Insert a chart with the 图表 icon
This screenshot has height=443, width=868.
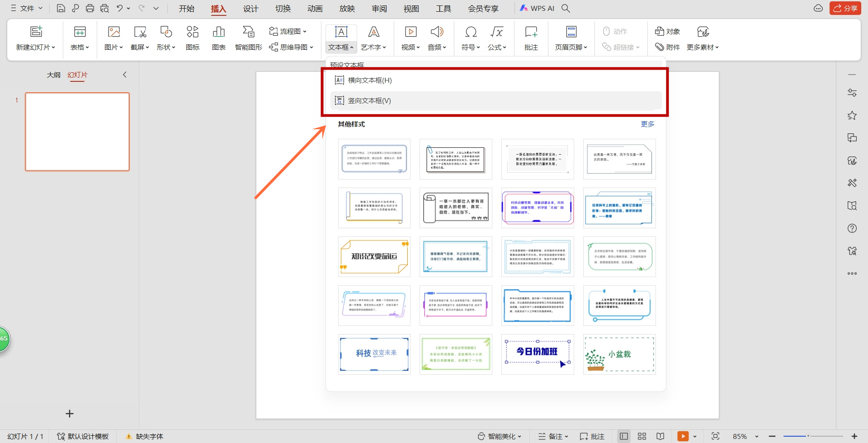(219, 38)
